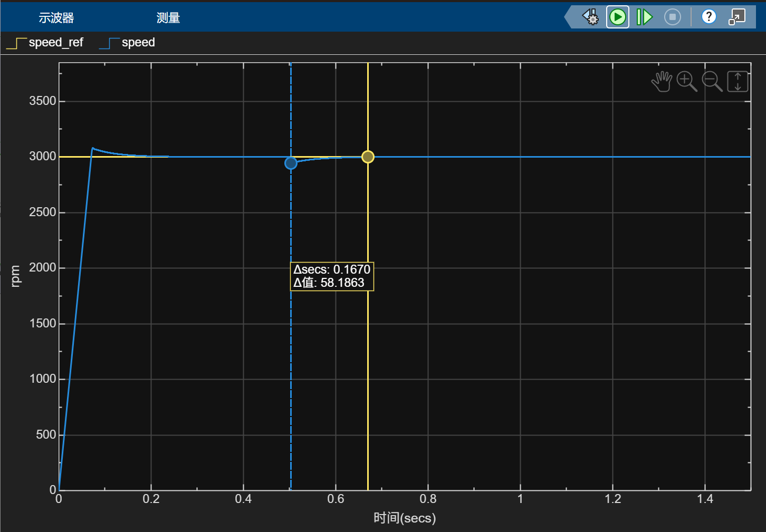
Task: Click the yellow cursor marker circle
Action: coord(368,157)
